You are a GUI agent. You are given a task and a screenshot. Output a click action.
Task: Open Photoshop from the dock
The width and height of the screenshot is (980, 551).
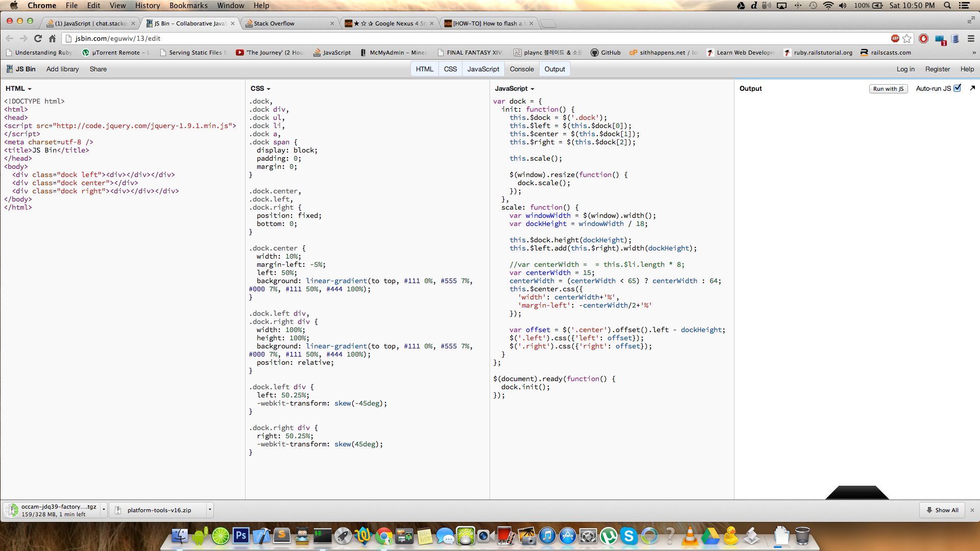241,536
